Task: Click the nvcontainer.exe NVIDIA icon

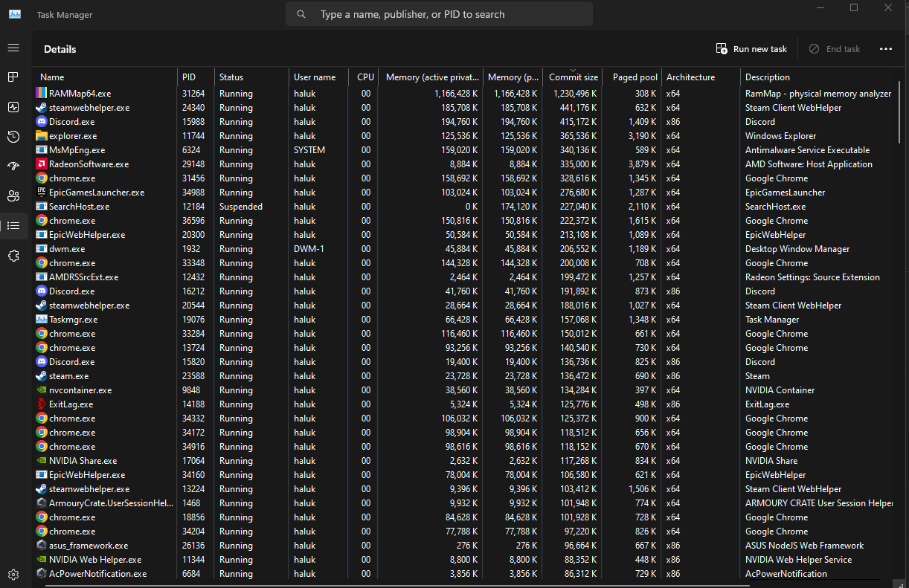Action: pos(42,390)
